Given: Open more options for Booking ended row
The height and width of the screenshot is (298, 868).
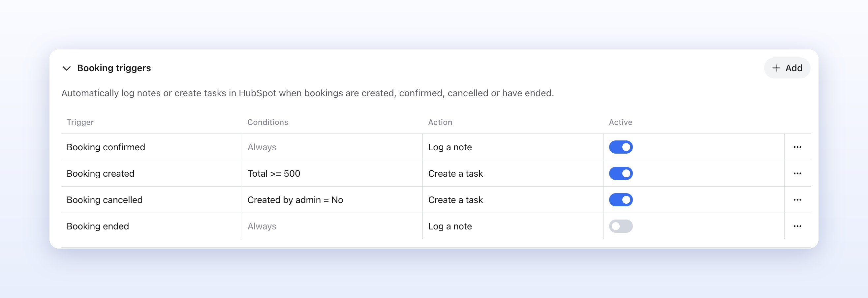Looking at the screenshot, I should pyautogui.click(x=797, y=226).
